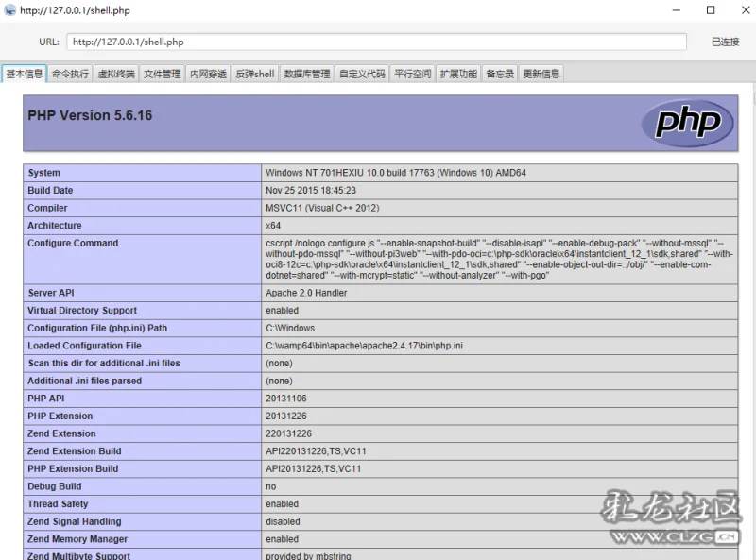Click 'enabled' in the Zend Memory Manager row

282,539
